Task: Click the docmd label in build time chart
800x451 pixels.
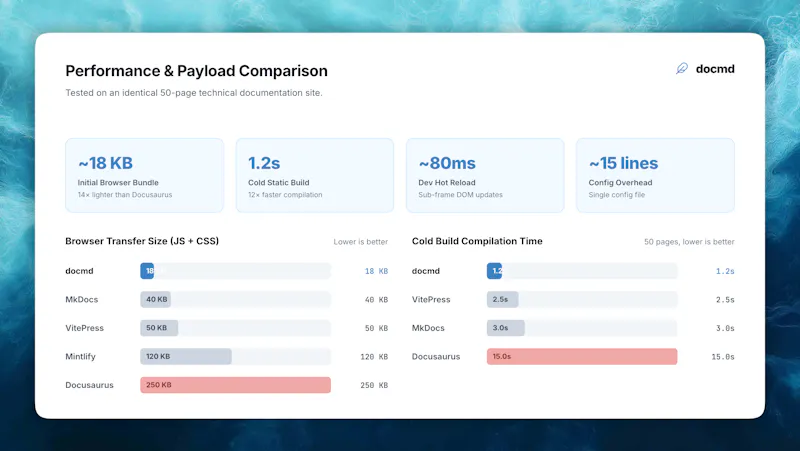Action: 426,271
